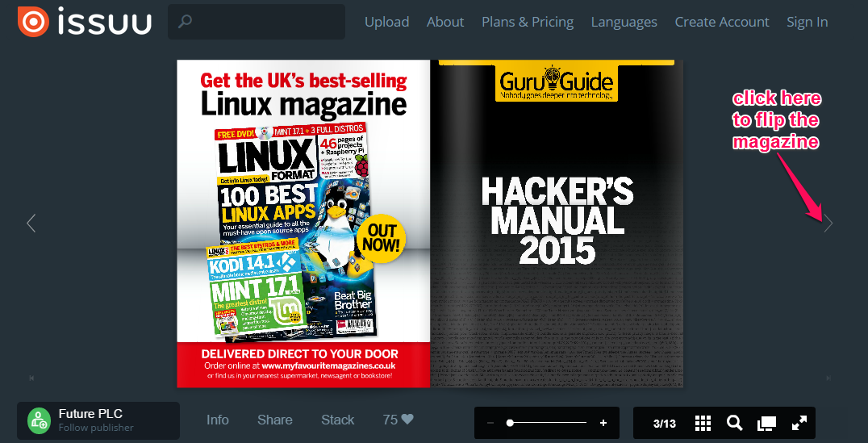Click Follow publisher text
The height and width of the screenshot is (443, 868).
(96, 428)
